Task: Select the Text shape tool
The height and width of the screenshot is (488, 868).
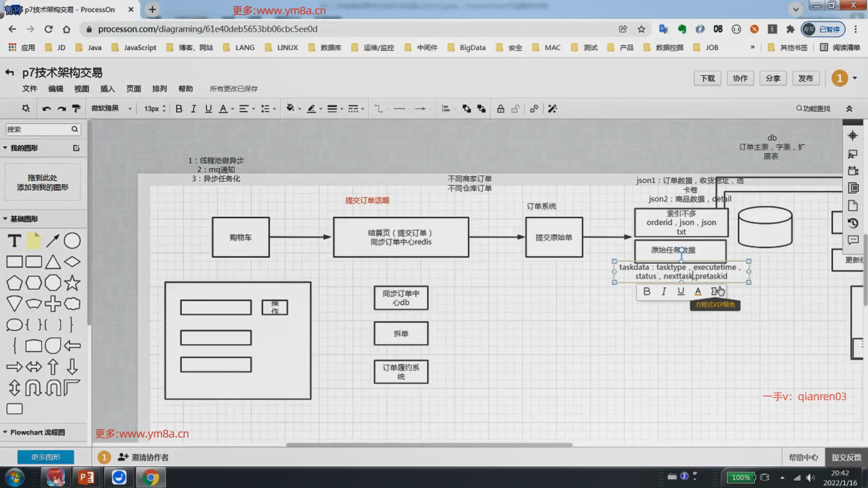Action: (x=14, y=241)
